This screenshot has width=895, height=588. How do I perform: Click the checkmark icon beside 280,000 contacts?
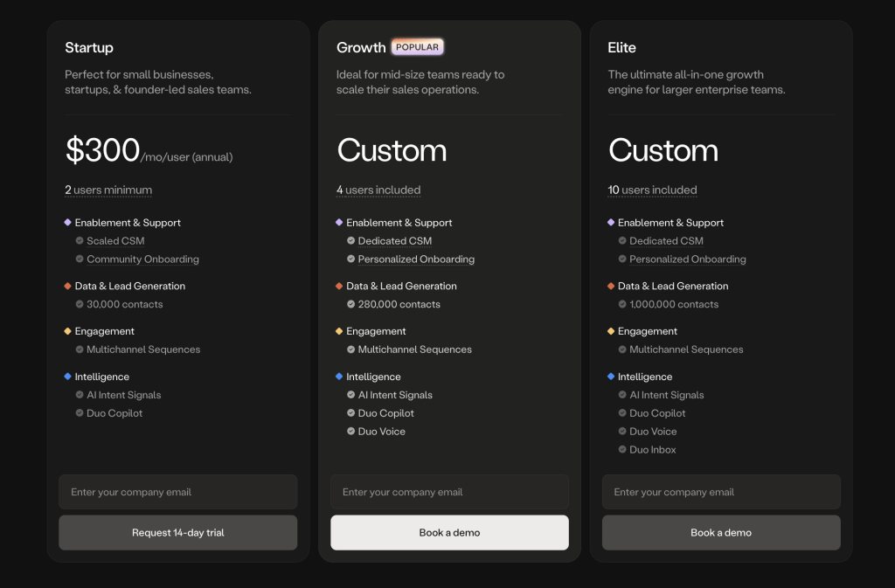tap(350, 305)
